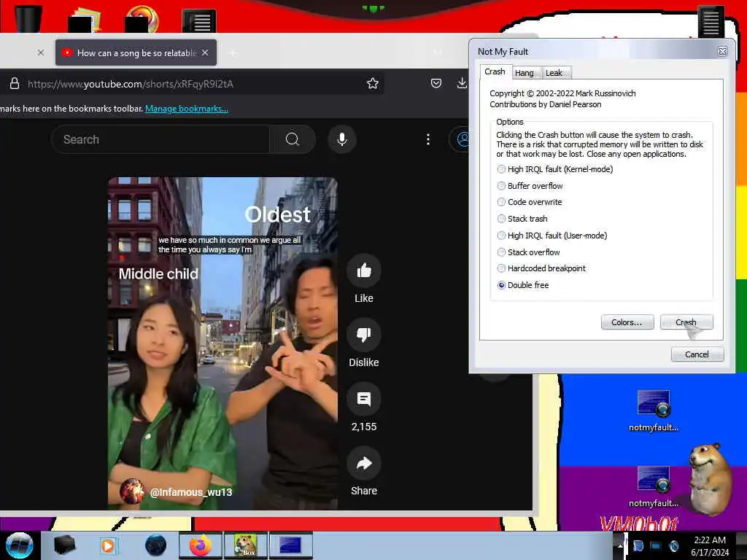Image resolution: width=747 pixels, height=560 pixels.
Task: Click the dark globe taskbar icon
Action: [155, 545]
